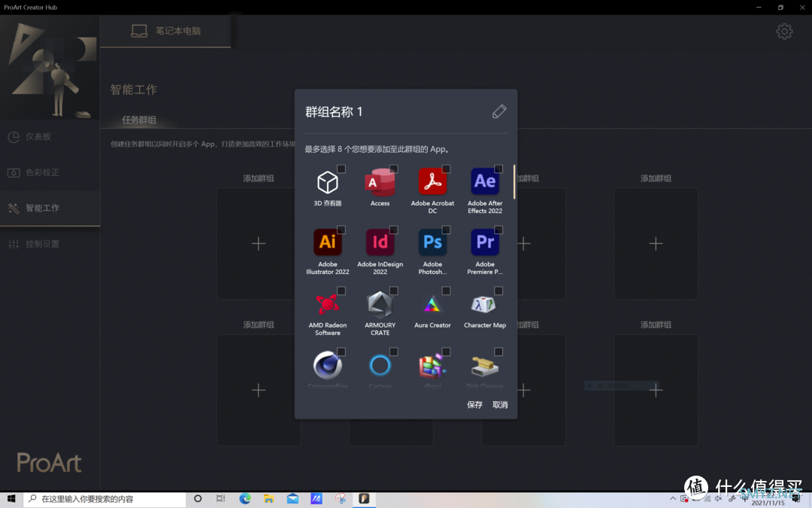The width and height of the screenshot is (812, 508).
Task: Select the Aura Creator icon
Action: (x=432, y=304)
